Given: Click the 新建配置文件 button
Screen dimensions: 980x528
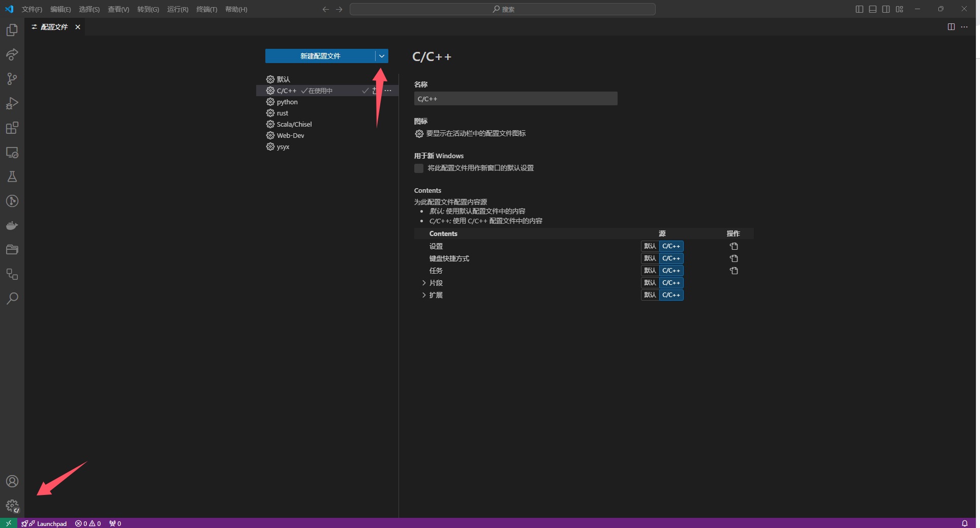Looking at the screenshot, I should click(x=320, y=56).
